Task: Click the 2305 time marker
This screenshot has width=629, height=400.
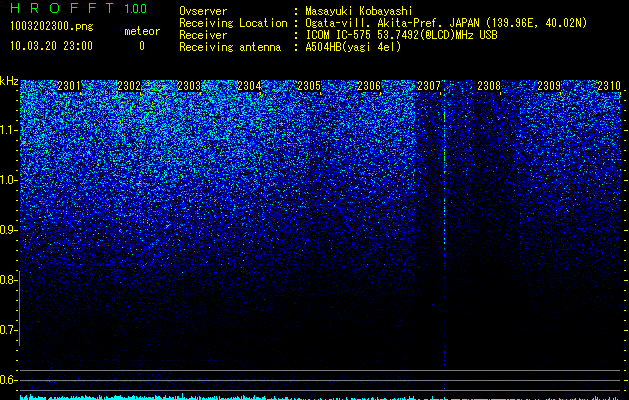Action: tap(309, 85)
